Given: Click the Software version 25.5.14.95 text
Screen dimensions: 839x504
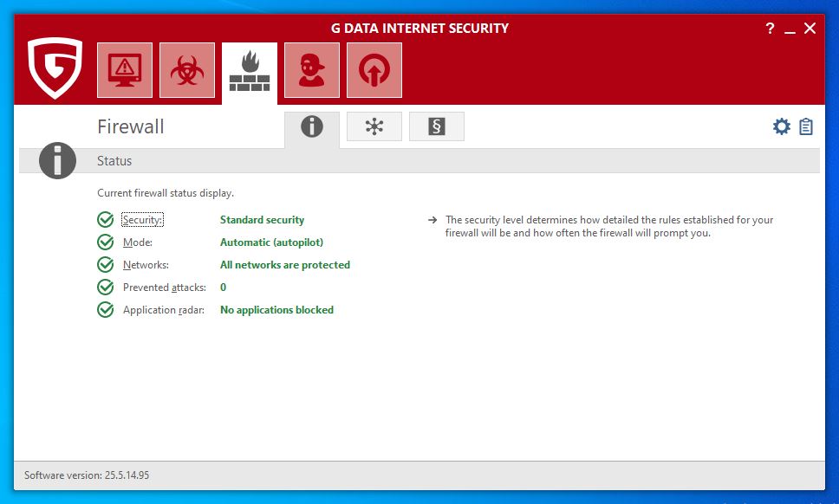Looking at the screenshot, I should tap(87, 475).
